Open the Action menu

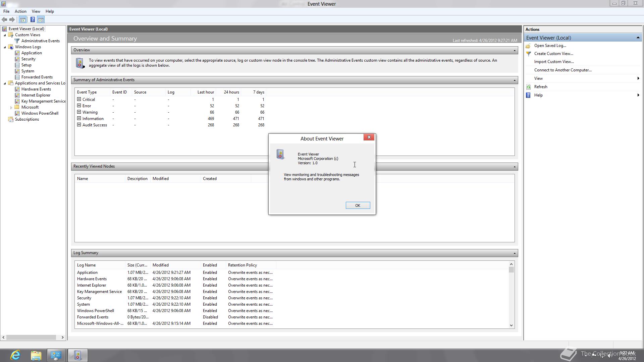20,11
